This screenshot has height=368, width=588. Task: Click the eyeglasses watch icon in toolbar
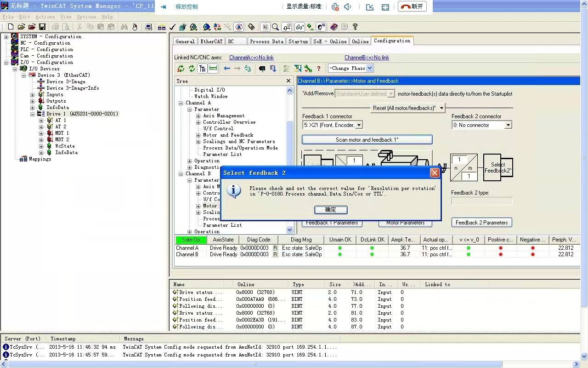tap(300, 27)
